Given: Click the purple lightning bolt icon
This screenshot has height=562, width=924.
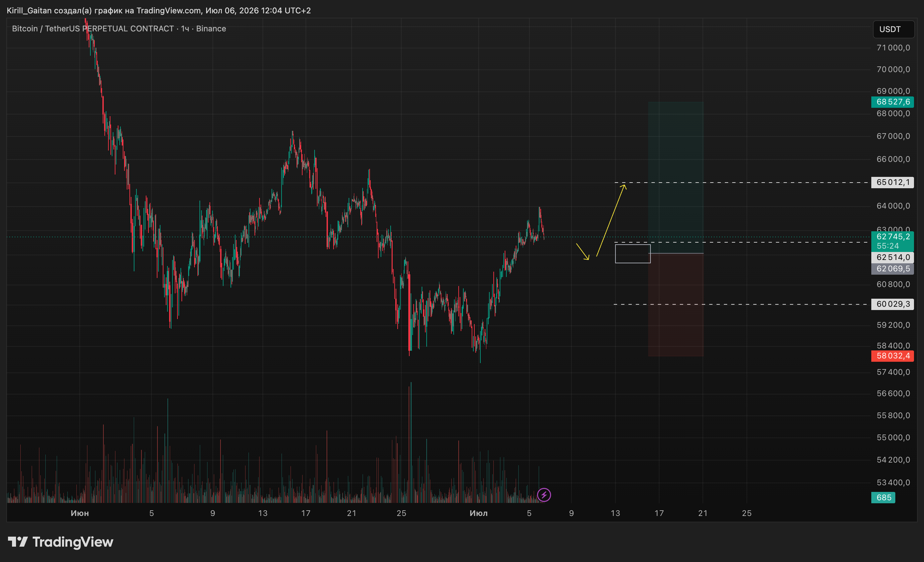Looking at the screenshot, I should click(x=544, y=495).
